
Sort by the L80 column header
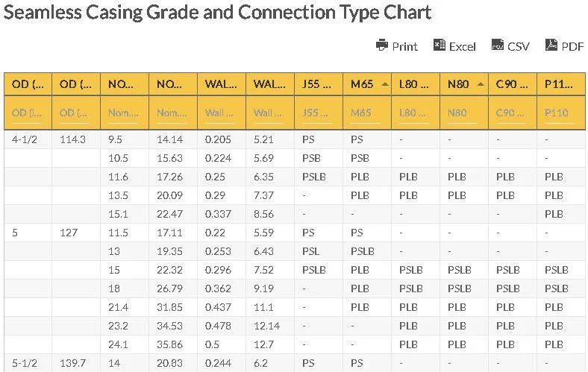point(414,84)
